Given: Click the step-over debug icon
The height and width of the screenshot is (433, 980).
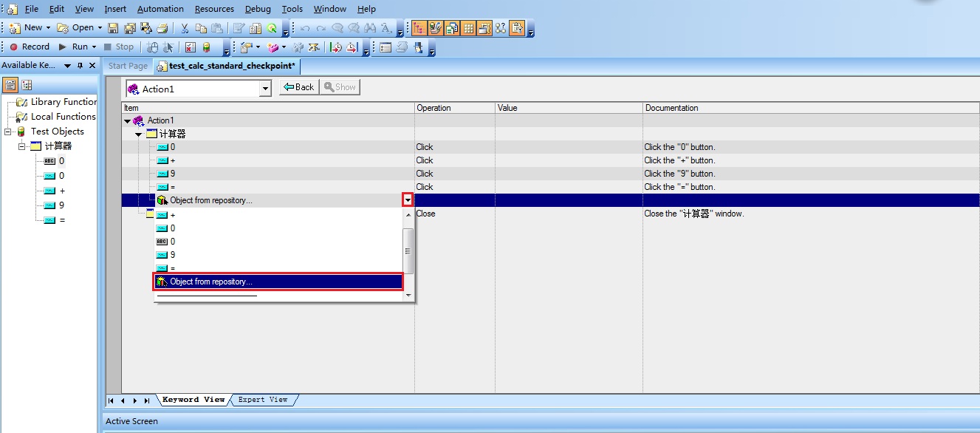Looking at the screenshot, I should pos(352,47).
